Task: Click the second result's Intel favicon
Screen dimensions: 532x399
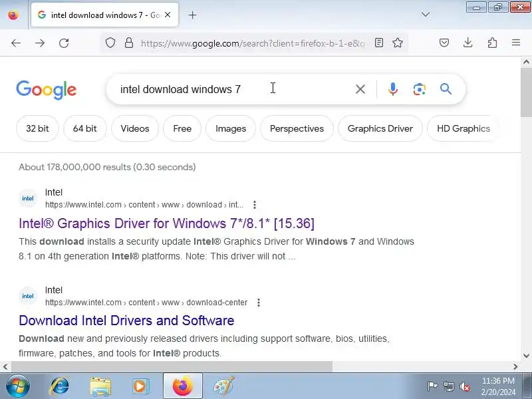Action: coord(28,296)
